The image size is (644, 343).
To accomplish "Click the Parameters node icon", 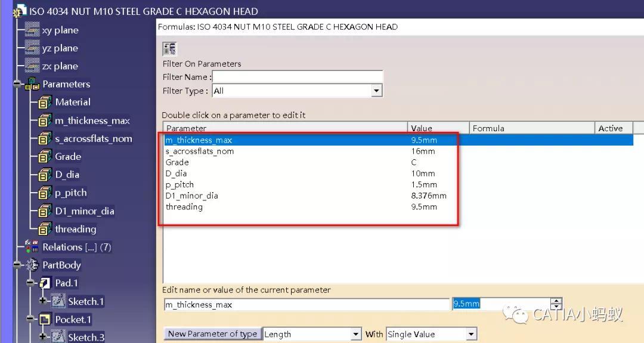I will pyautogui.click(x=32, y=84).
